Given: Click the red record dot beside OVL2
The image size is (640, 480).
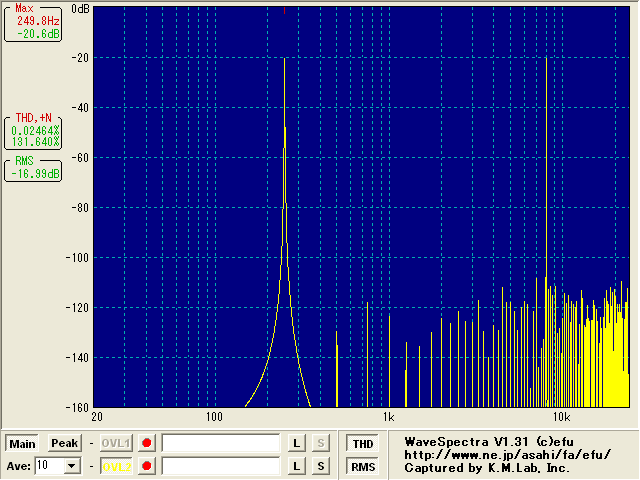Looking at the screenshot, I should tap(147, 466).
